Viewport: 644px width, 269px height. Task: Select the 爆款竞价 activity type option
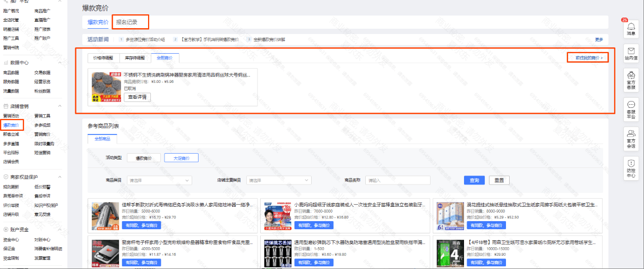143,158
